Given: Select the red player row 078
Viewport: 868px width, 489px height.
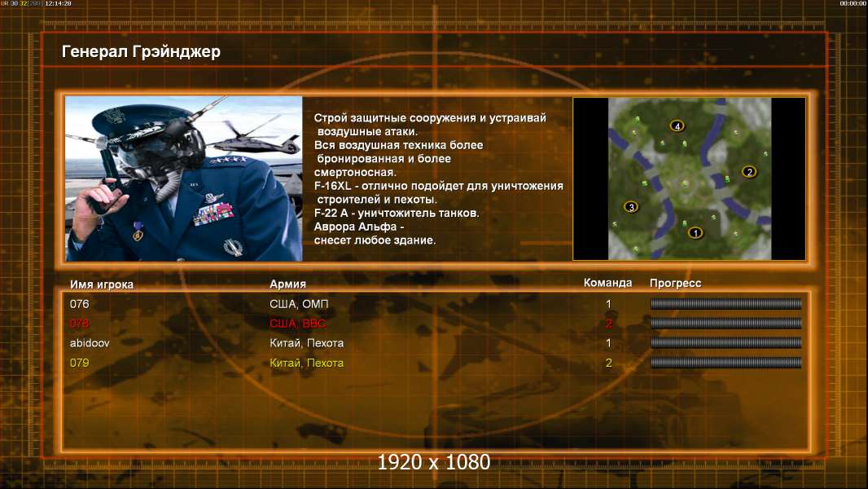Looking at the screenshot, I should [x=435, y=324].
